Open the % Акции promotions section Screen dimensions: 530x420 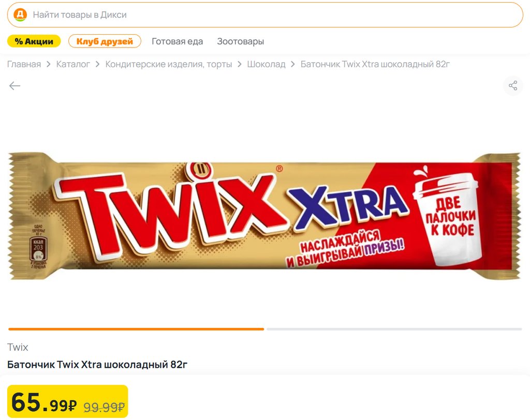point(34,41)
